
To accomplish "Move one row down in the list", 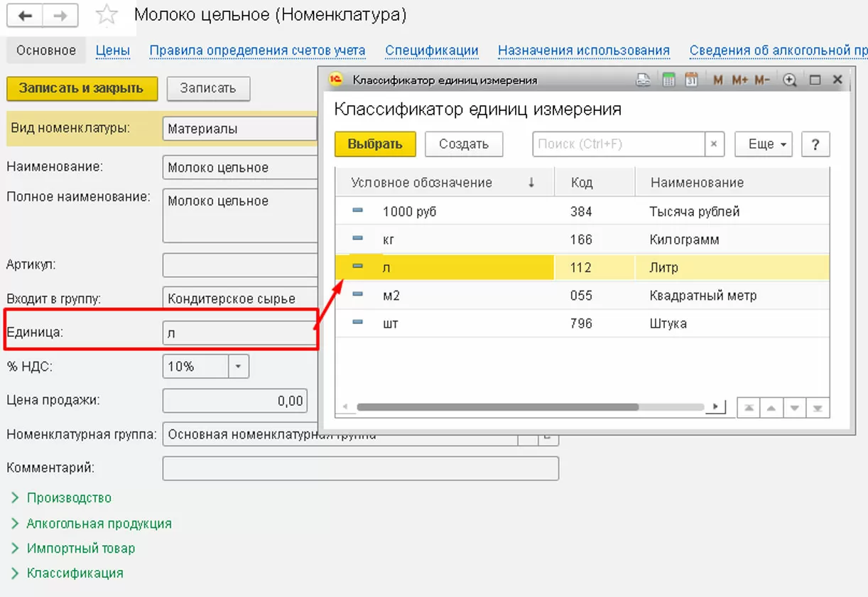I will (795, 407).
